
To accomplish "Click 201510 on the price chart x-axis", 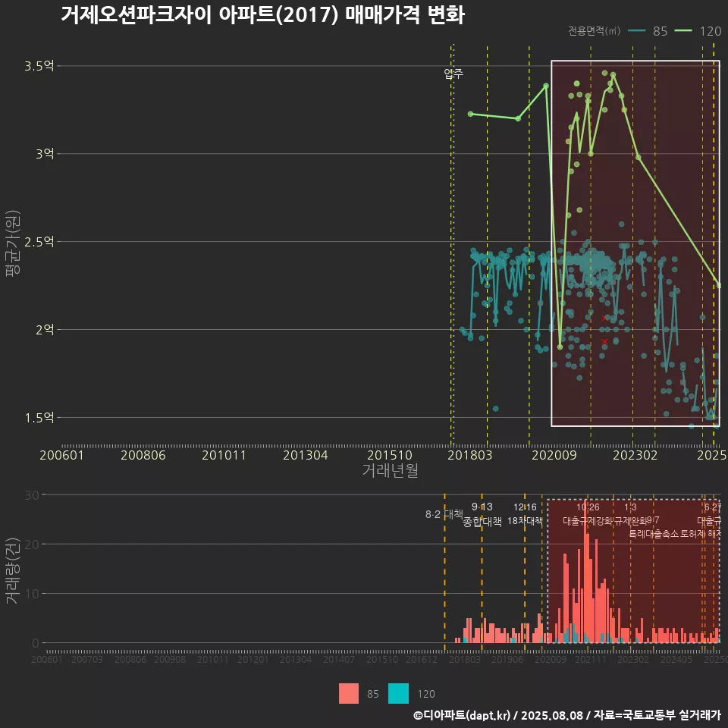I will (x=390, y=455).
